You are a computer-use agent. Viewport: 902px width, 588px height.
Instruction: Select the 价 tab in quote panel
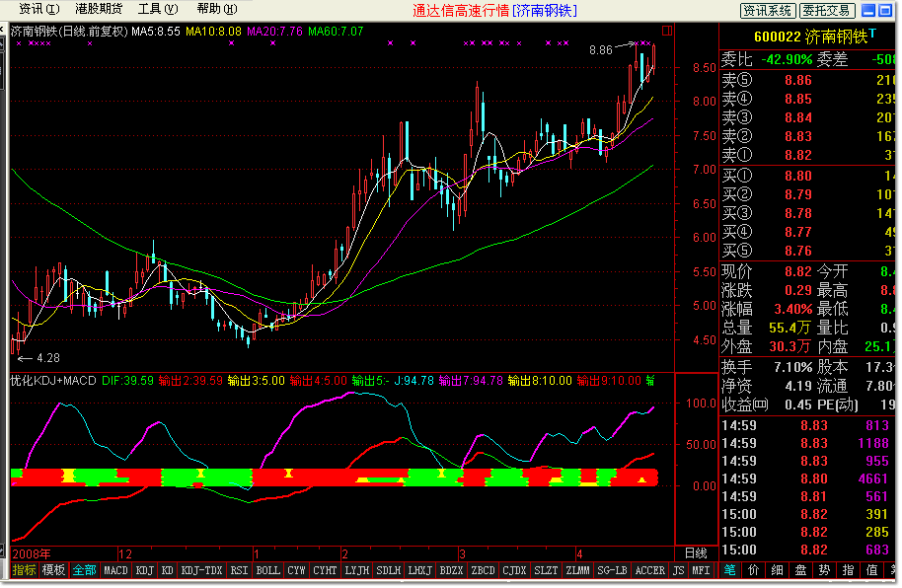click(753, 570)
